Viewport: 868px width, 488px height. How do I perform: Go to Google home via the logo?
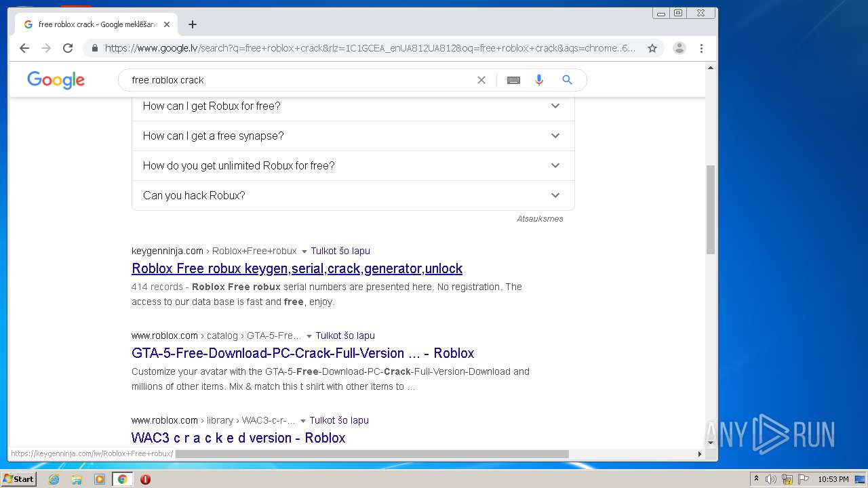point(56,80)
